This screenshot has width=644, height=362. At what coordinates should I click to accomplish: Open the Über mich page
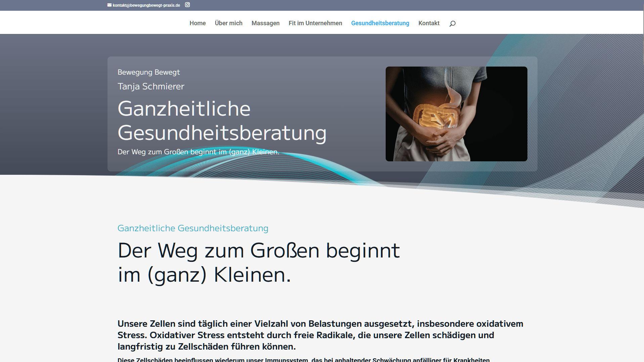[229, 23]
